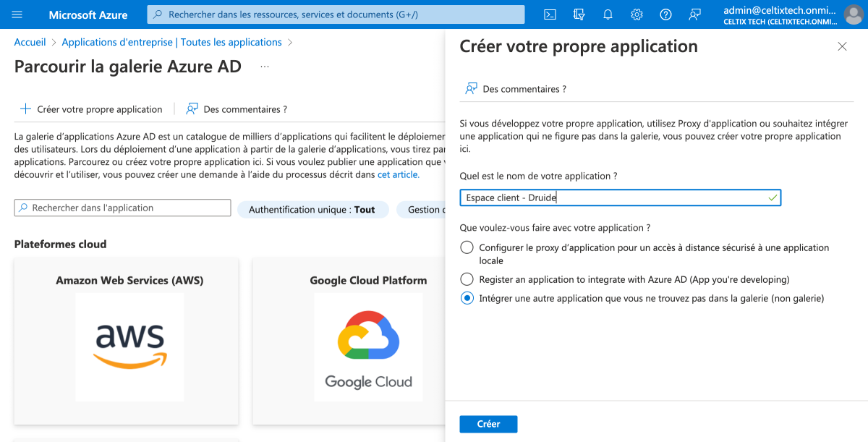The height and width of the screenshot is (442, 868).
Task: Open the Google Cloud Platform card title
Action: coord(368,280)
